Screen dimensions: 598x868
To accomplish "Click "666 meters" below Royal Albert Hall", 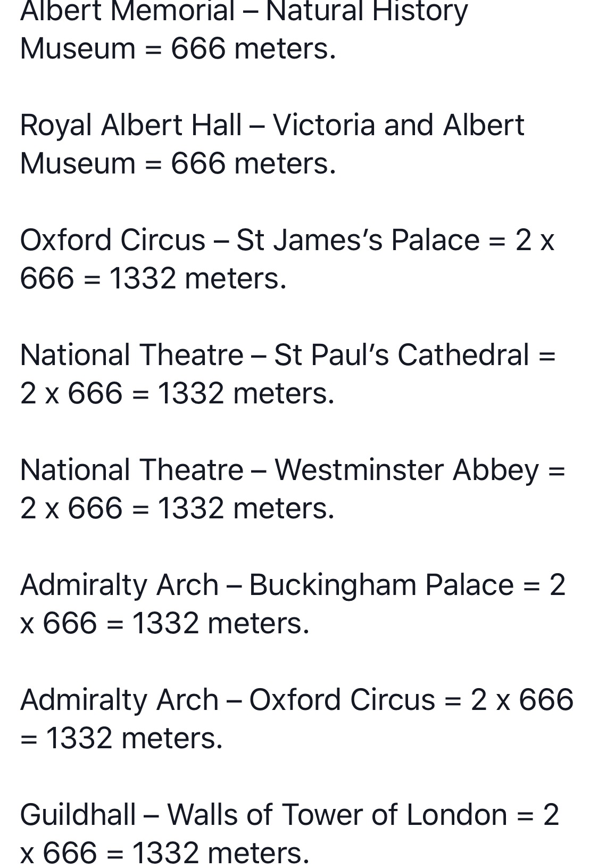I will point(253,163).
